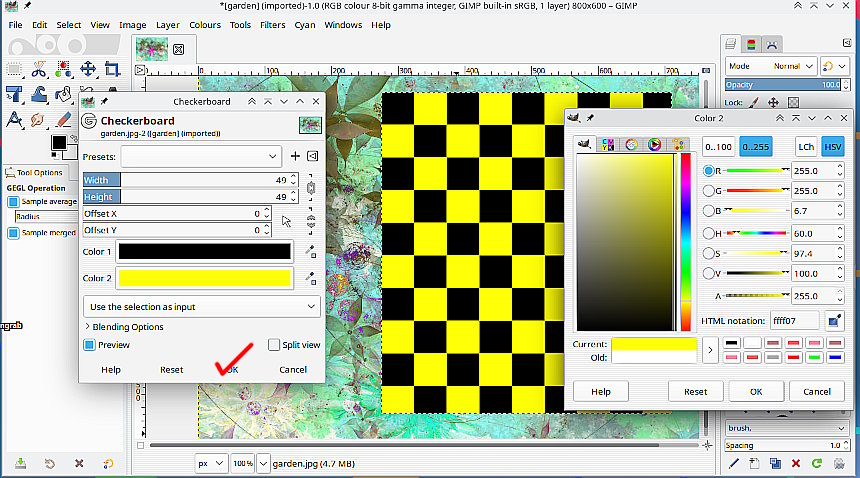The image size is (860, 478).
Task: Select the Text tool
Action: (14, 119)
